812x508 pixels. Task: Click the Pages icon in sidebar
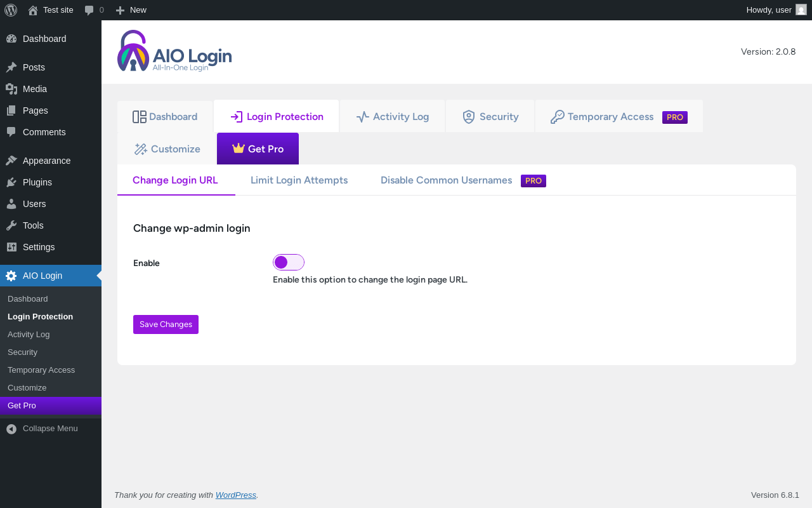pyautogui.click(x=11, y=110)
